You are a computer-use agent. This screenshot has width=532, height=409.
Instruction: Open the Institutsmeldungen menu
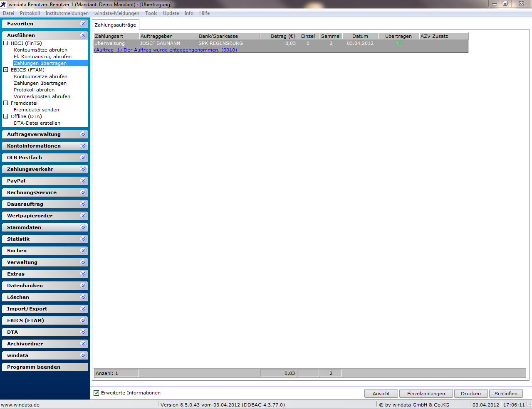click(x=67, y=13)
